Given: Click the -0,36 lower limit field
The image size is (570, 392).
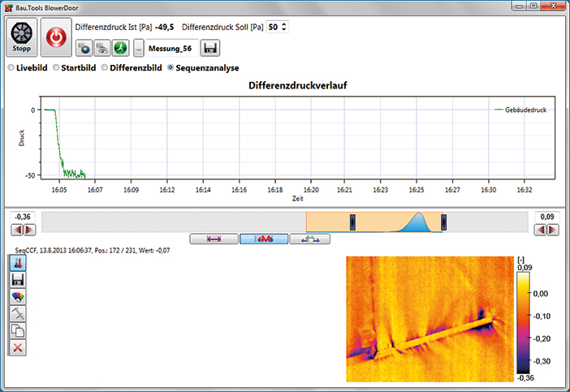Looking at the screenshot, I should (23, 217).
